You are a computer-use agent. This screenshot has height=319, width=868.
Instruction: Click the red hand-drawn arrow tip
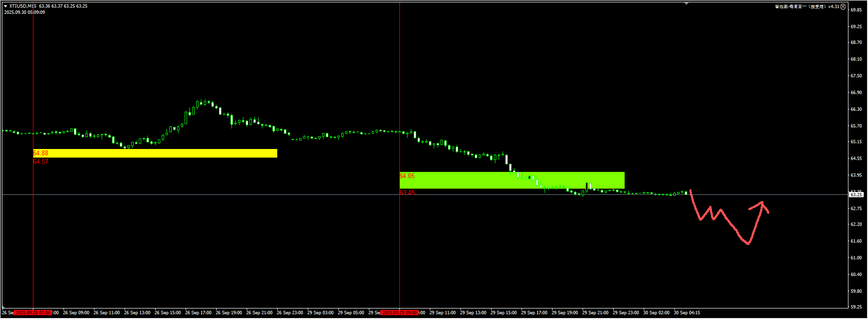763,202
